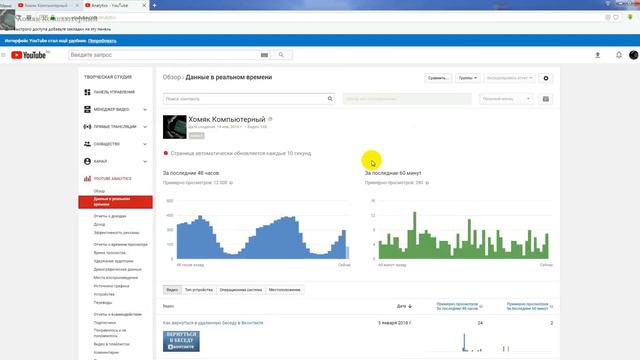The height and width of the screenshot is (360, 640).
Task: Click the 48-hour views column header
Action: click(x=457, y=306)
